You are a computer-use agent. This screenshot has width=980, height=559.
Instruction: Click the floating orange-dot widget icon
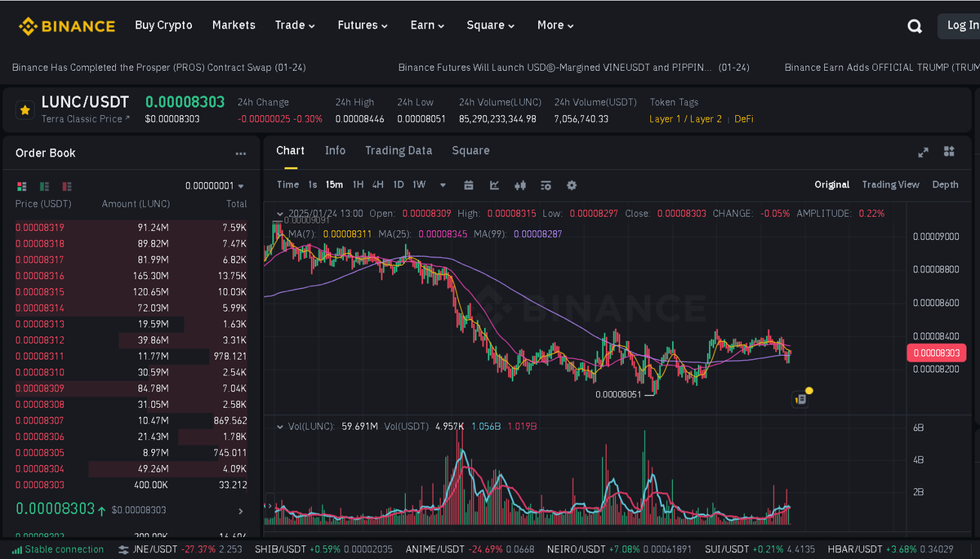pyautogui.click(x=801, y=398)
